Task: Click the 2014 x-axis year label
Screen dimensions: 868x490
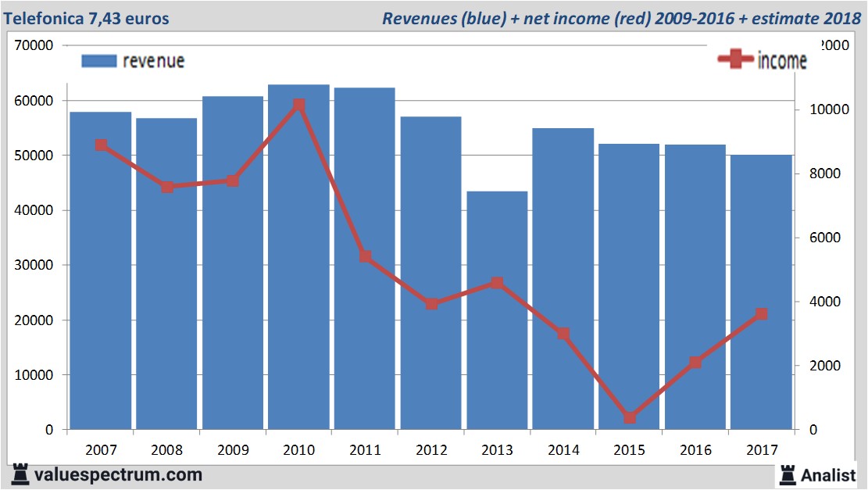Action: pyautogui.click(x=563, y=450)
